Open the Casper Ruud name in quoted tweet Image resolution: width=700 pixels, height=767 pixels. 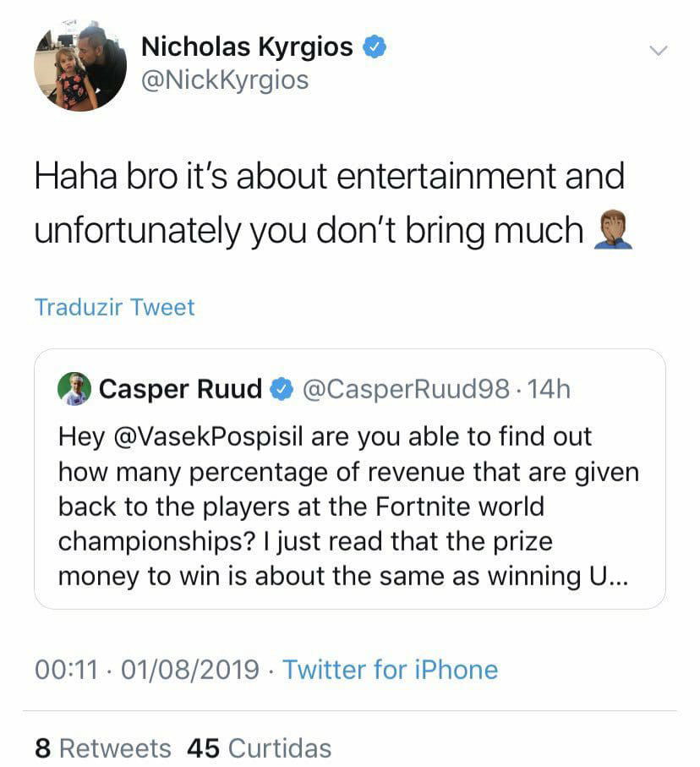[180, 390]
